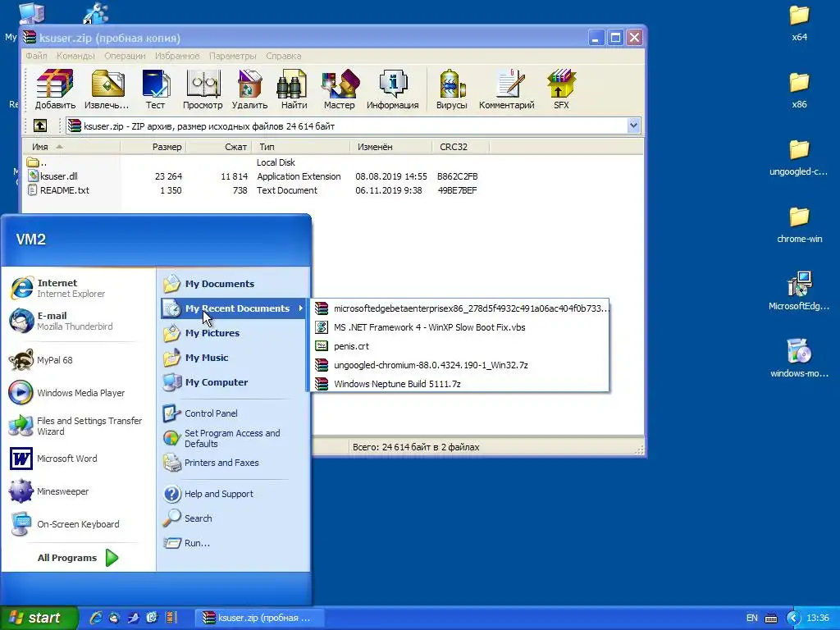Screen dimensions: 840x630
Task: Open the Операции menu
Action: tap(125, 56)
